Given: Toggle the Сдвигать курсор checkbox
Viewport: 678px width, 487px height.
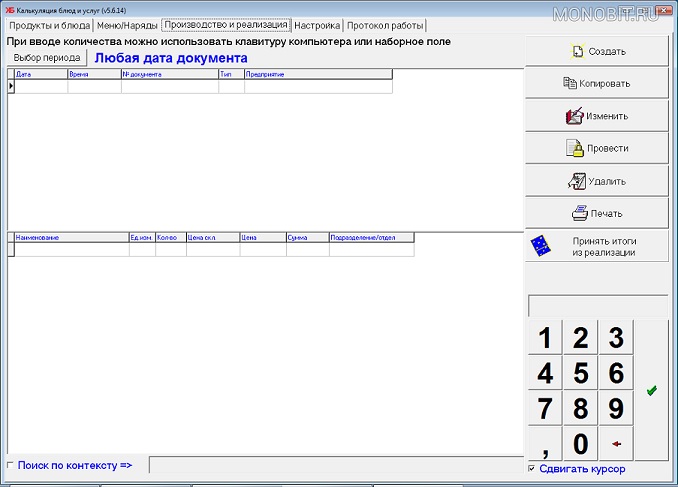Looking at the screenshot, I should click(x=532, y=469).
